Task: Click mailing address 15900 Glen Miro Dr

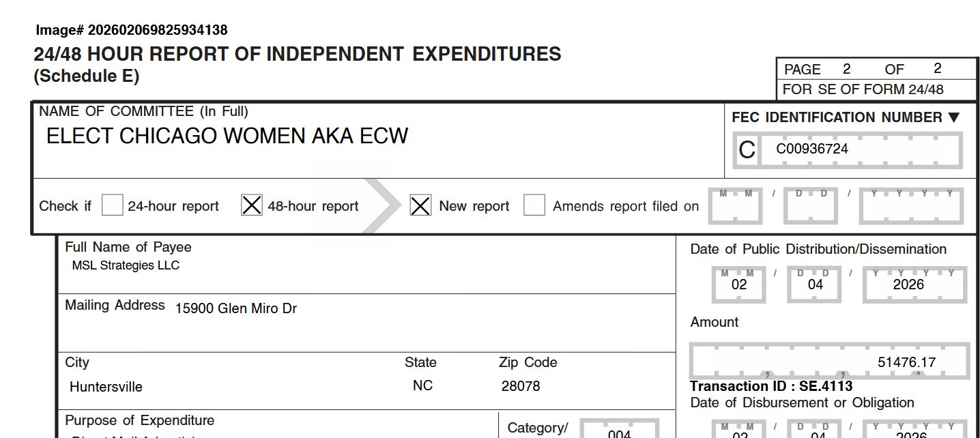Action: (235, 308)
